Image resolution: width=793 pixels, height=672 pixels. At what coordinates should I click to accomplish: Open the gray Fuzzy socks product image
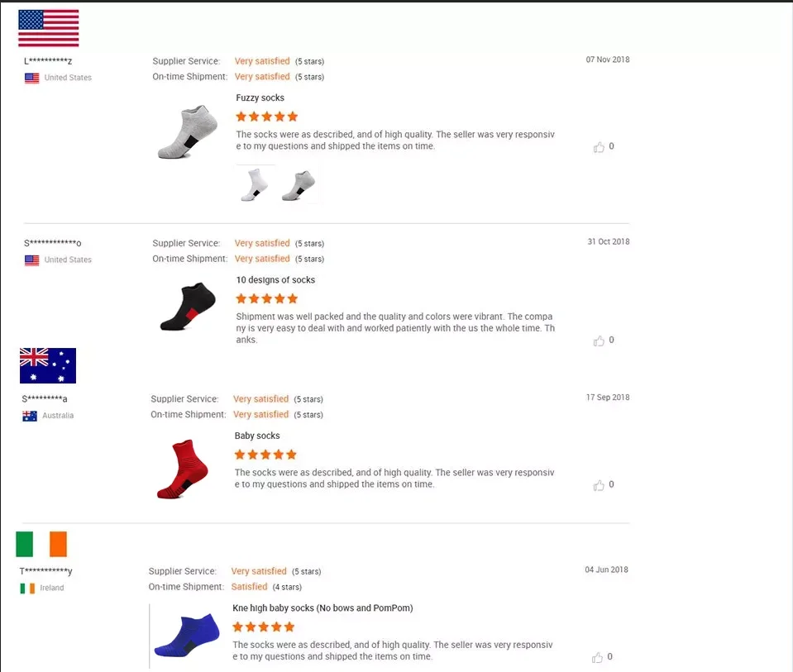coord(188,131)
